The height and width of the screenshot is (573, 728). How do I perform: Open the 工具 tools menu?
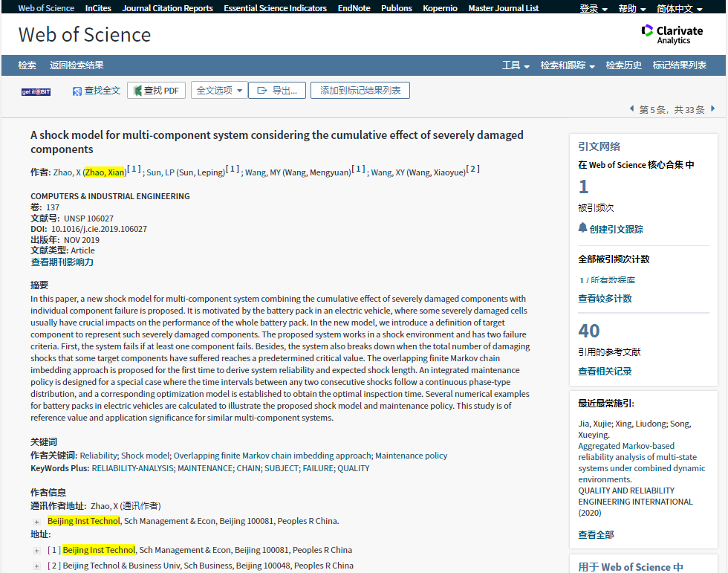point(516,65)
